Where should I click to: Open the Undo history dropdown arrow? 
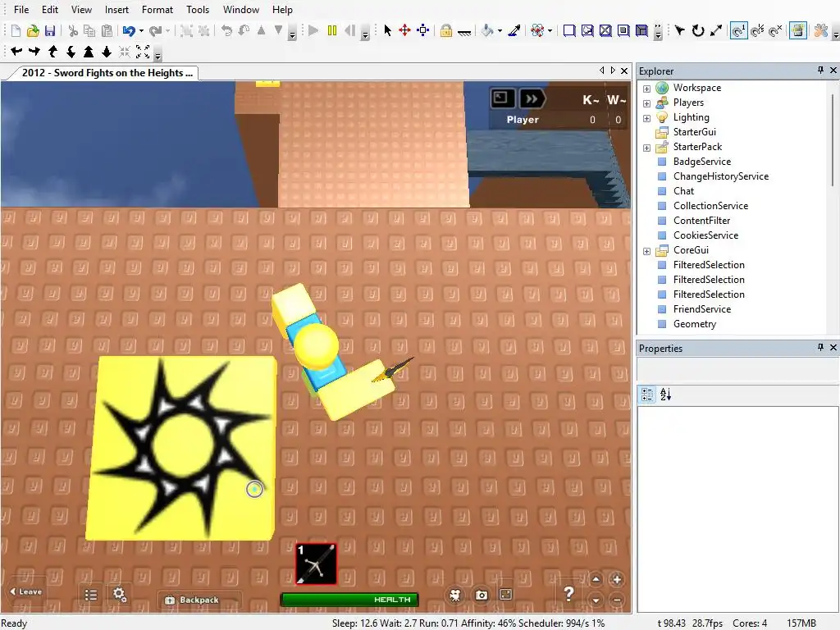pos(141,31)
